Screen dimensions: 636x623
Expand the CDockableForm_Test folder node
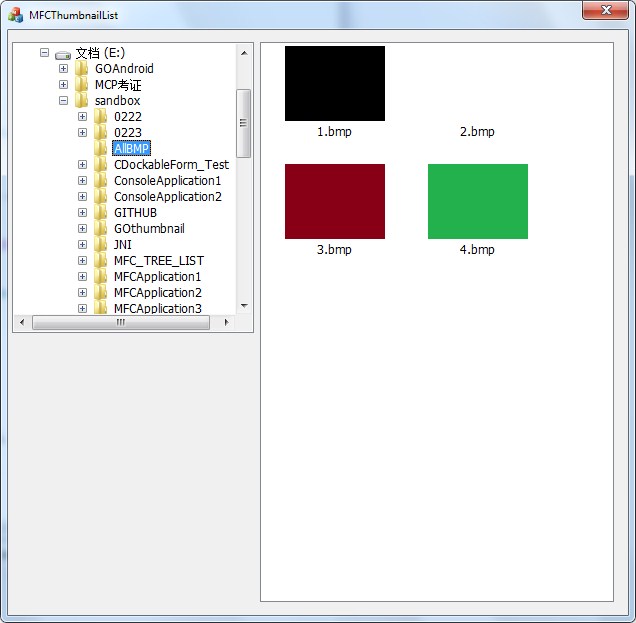tap(82, 164)
